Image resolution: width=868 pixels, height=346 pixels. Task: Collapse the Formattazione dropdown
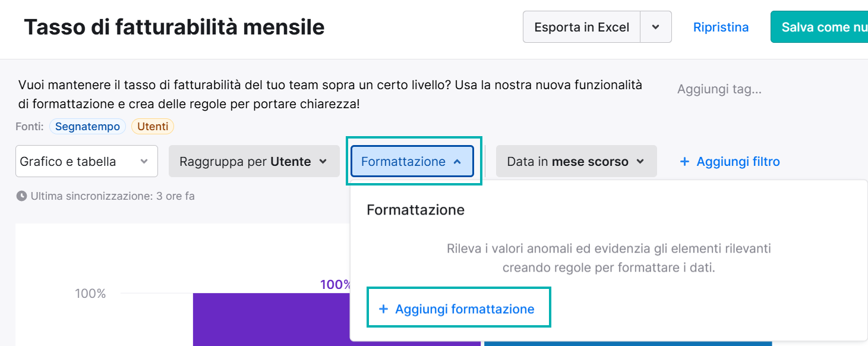point(412,161)
